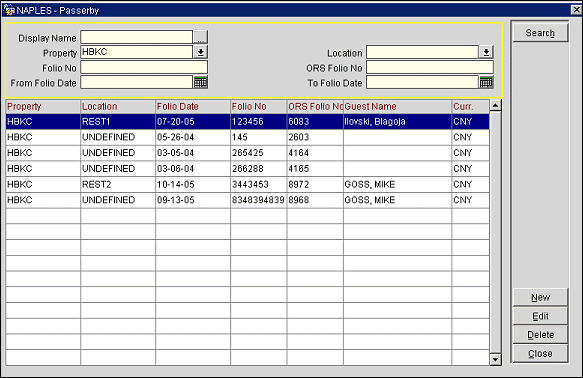
Task: Click the New button
Action: tap(540, 297)
